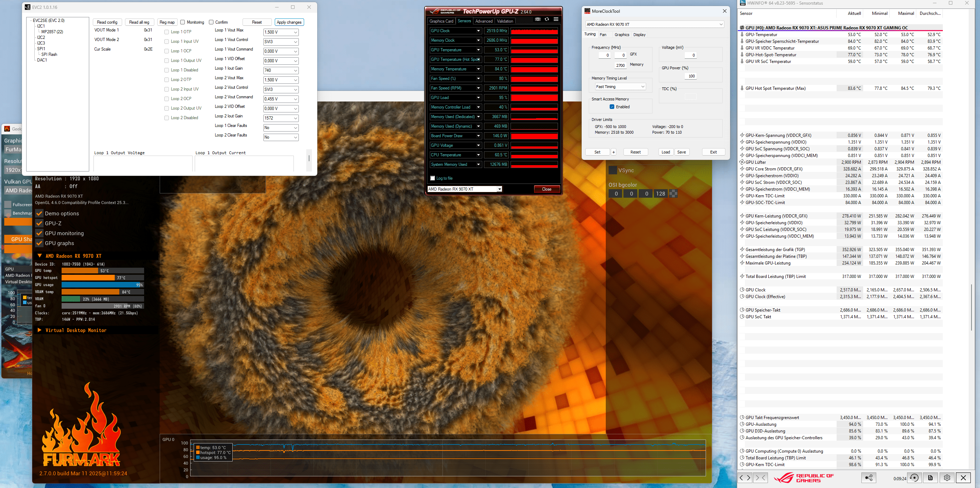The image size is (980, 488).
Task: Click HWiNFO share network icon
Action: (x=868, y=478)
